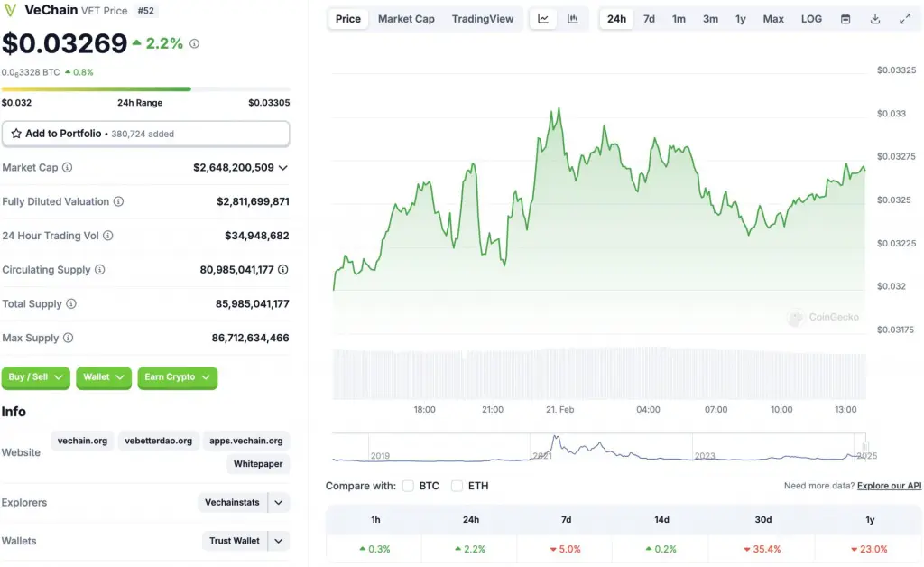Click the range handle near 2025 in the navigator
924x567 pixels.
[865, 446]
